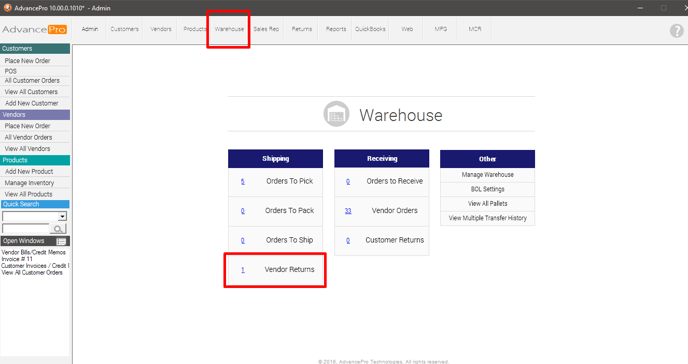Open BOL Settings
The image size is (688, 364).
coord(487,189)
